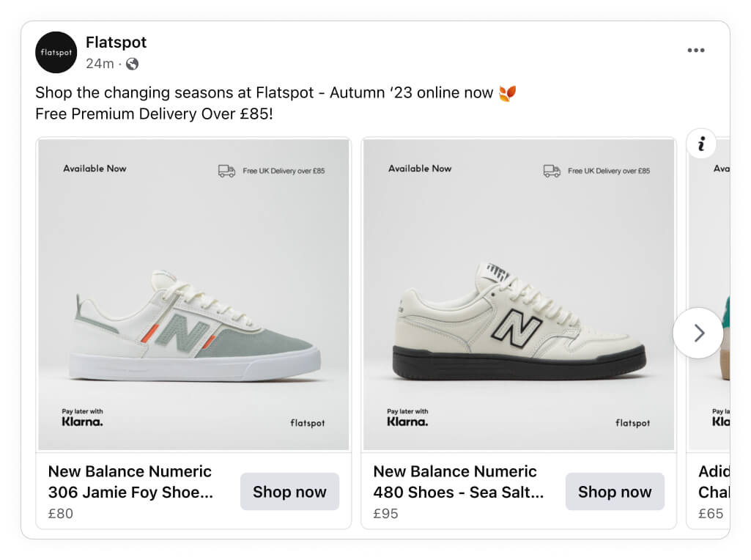Click the info icon on the carousel
Screen dimensions: 751x560
[x=702, y=144]
